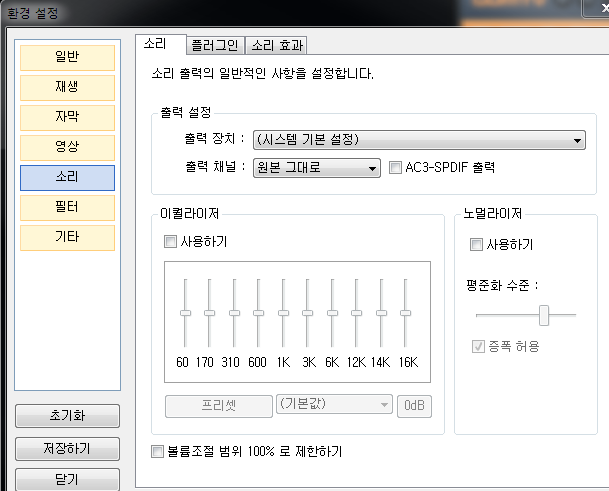
Task: Click the 16K equalizer slider
Action: [405, 313]
